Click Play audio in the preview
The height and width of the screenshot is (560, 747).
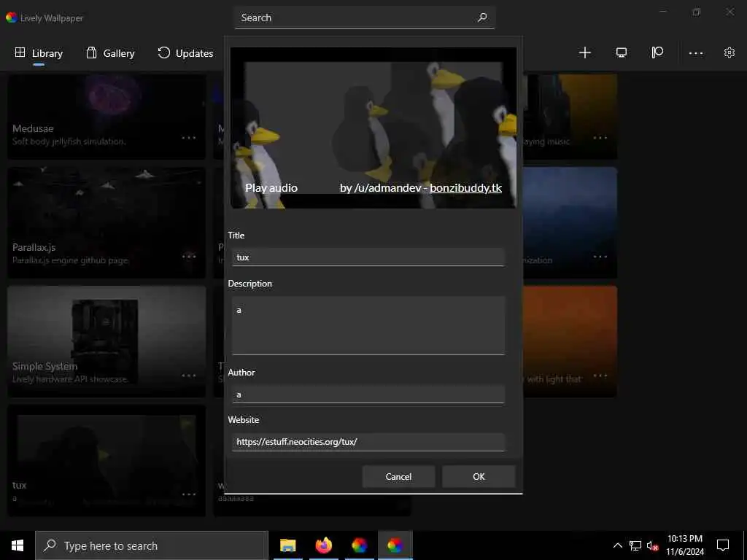tap(271, 188)
